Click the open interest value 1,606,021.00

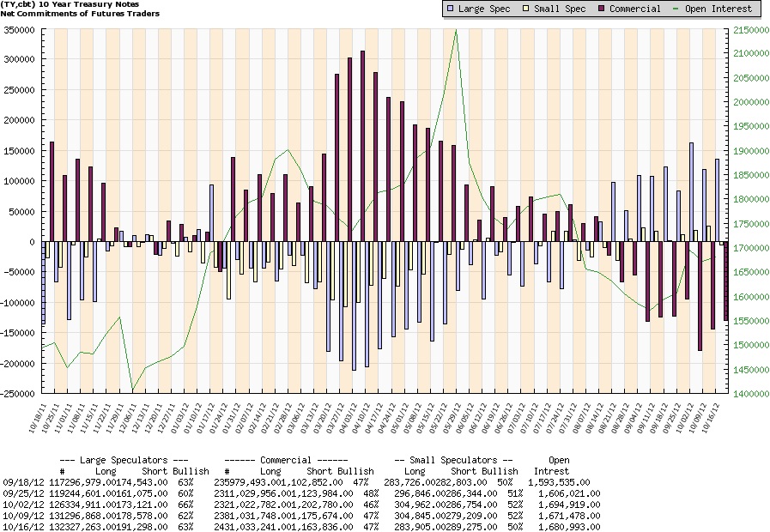pos(569,493)
